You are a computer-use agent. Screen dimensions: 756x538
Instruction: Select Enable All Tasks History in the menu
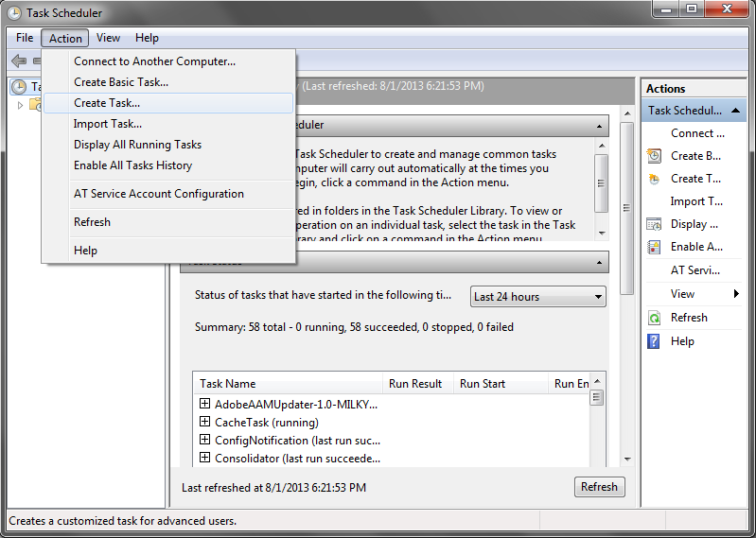168,165
